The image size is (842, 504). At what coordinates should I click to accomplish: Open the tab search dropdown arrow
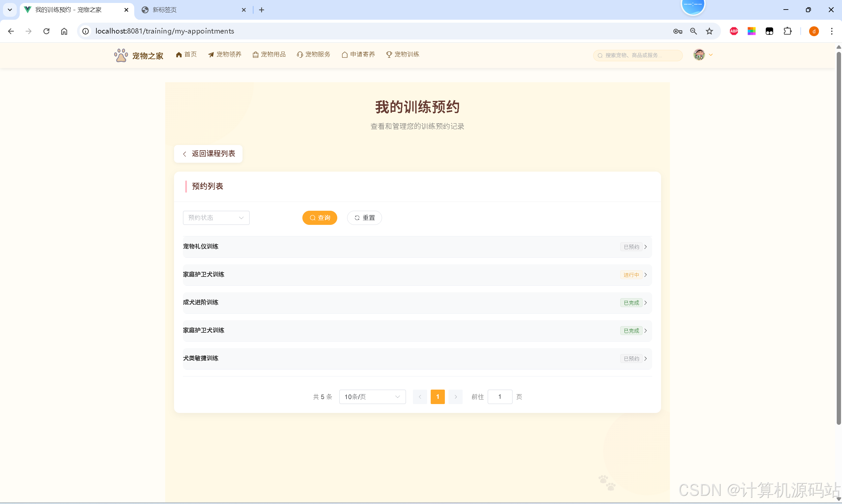(10, 10)
